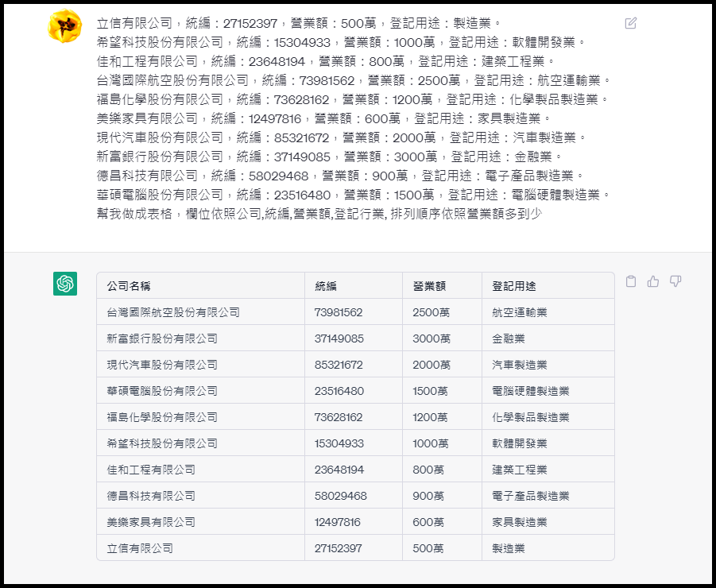Click the 電腦硬體製造業 industry cell
The width and height of the screenshot is (716, 588).
548,391
